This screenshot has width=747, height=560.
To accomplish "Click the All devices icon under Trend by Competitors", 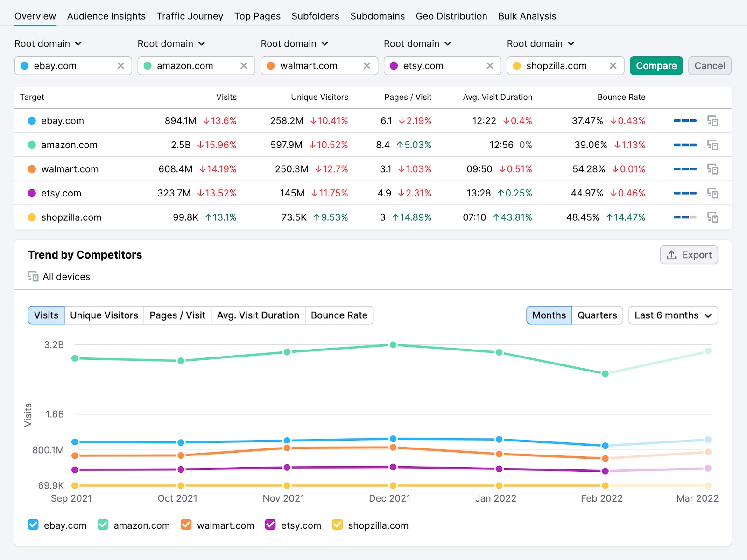I will 33,276.
